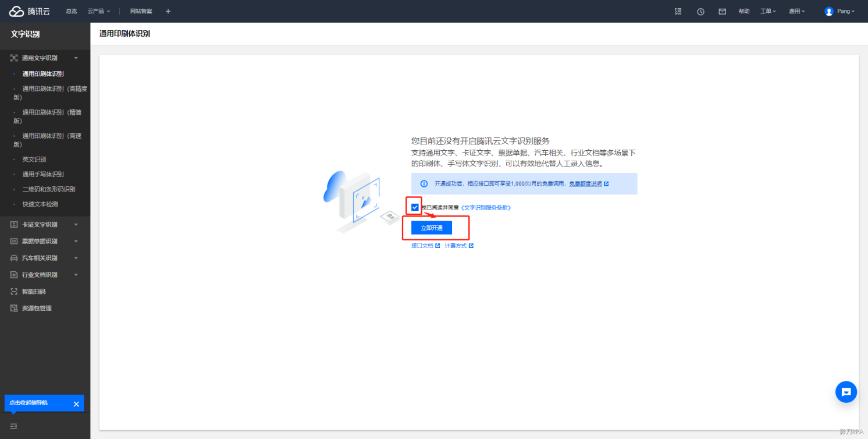
Task: Click the 资源包管理 package icon
Action: point(14,308)
